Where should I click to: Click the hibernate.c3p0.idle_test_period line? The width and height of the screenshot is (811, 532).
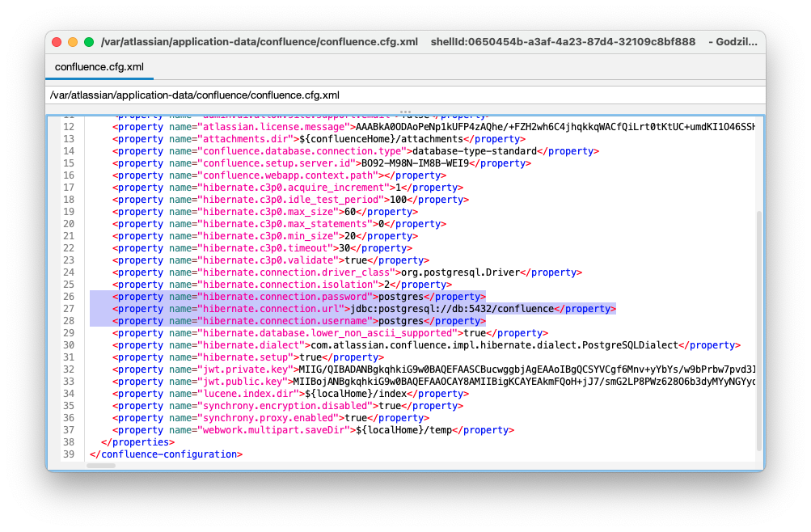pos(290,200)
